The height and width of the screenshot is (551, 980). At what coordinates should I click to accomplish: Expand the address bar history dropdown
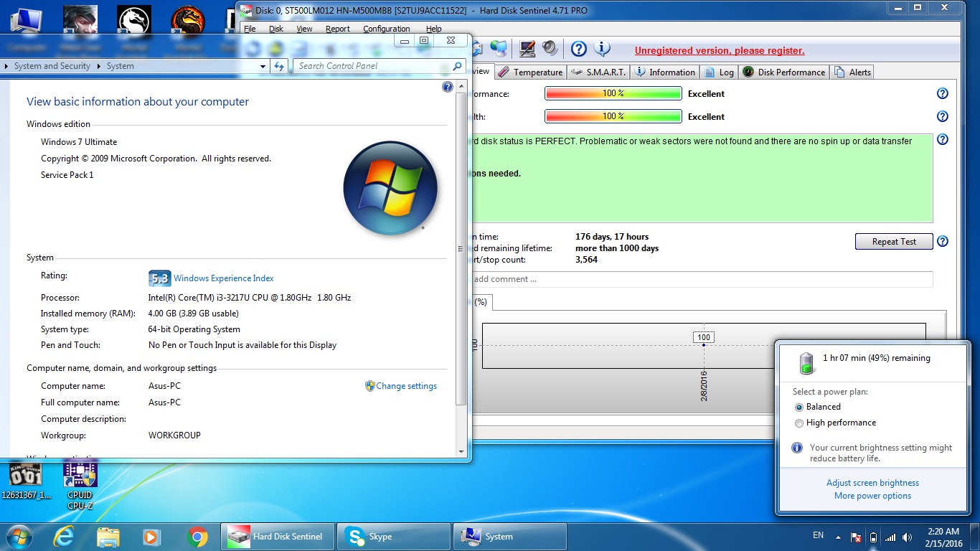coord(263,66)
